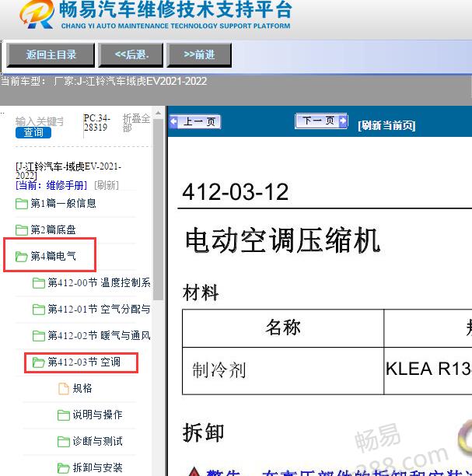Click the [刷新当前页] link
This screenshot has height=476, width=472.
coord(386,125)
